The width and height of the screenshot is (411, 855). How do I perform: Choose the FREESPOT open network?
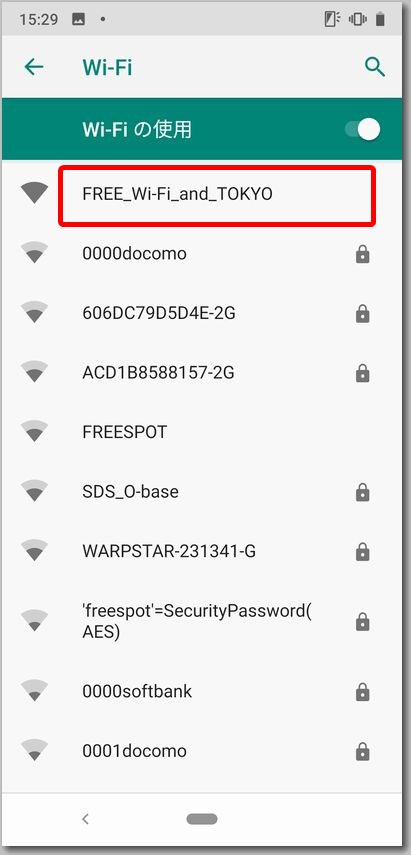tap(206, 432)
